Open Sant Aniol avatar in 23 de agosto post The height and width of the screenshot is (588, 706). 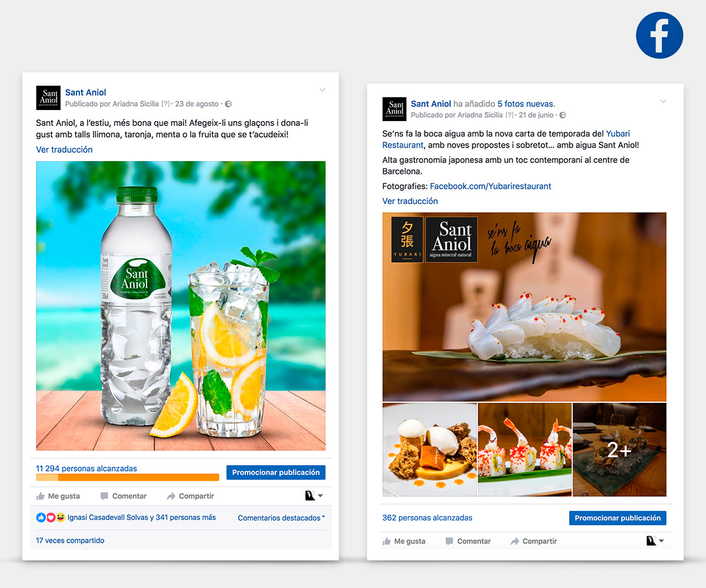pyautogui.click(x=48, y=98)
